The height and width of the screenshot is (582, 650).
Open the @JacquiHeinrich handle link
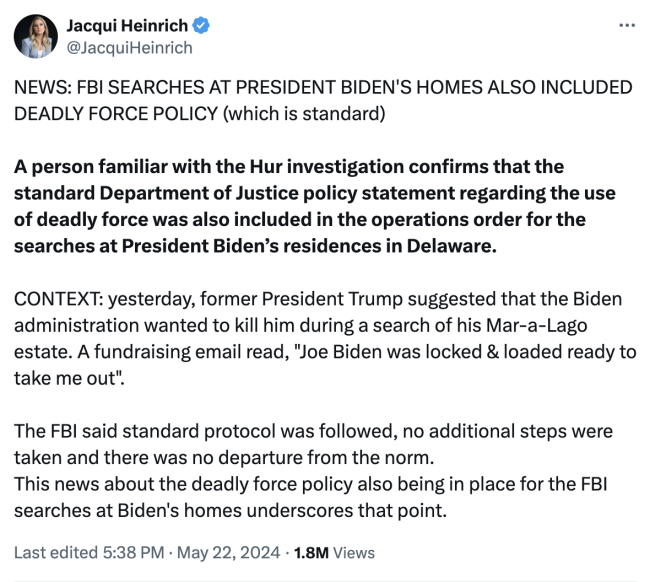(129, 47)
